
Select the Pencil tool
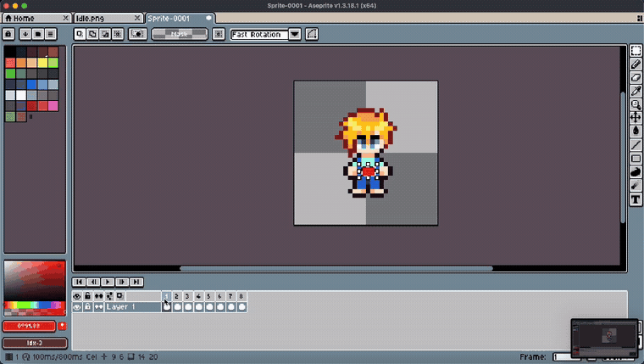pos(636,64)
